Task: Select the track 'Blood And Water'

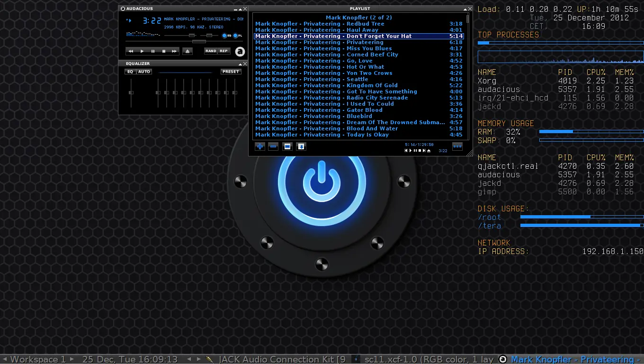Action: 358,128
